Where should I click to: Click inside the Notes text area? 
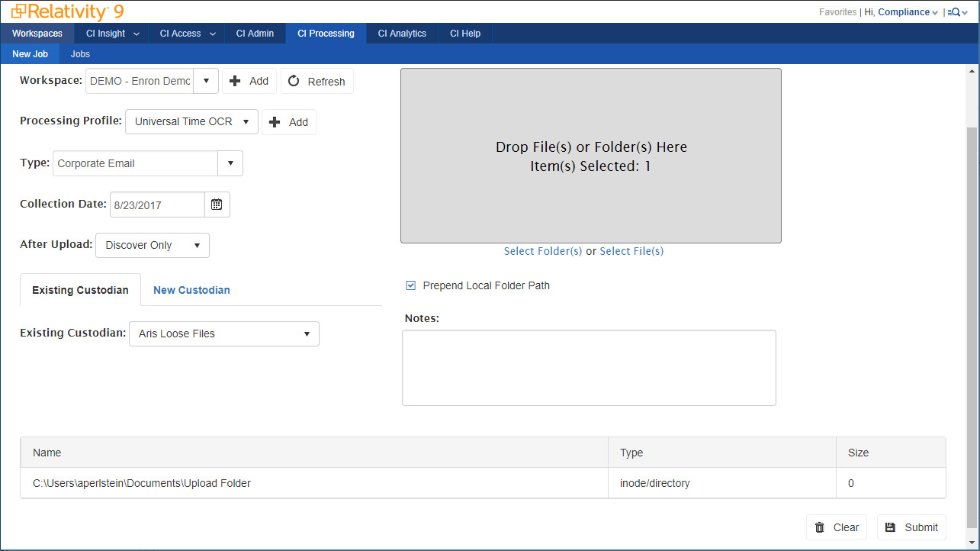[588, 367]
